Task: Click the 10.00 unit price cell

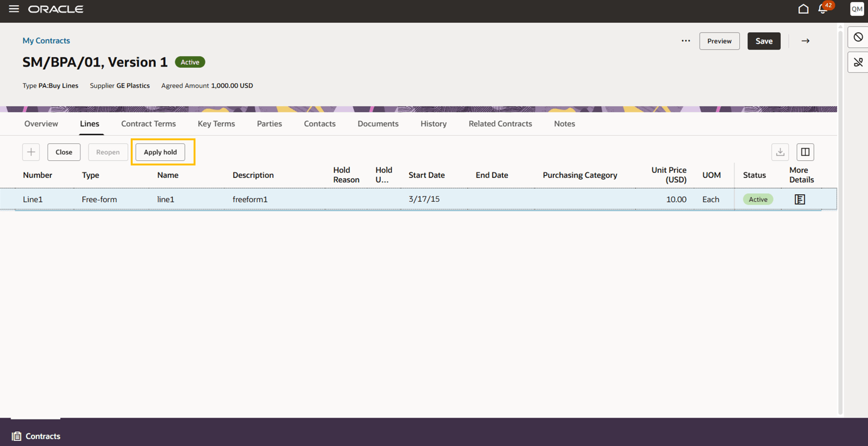Action: [x=676, y=199]
